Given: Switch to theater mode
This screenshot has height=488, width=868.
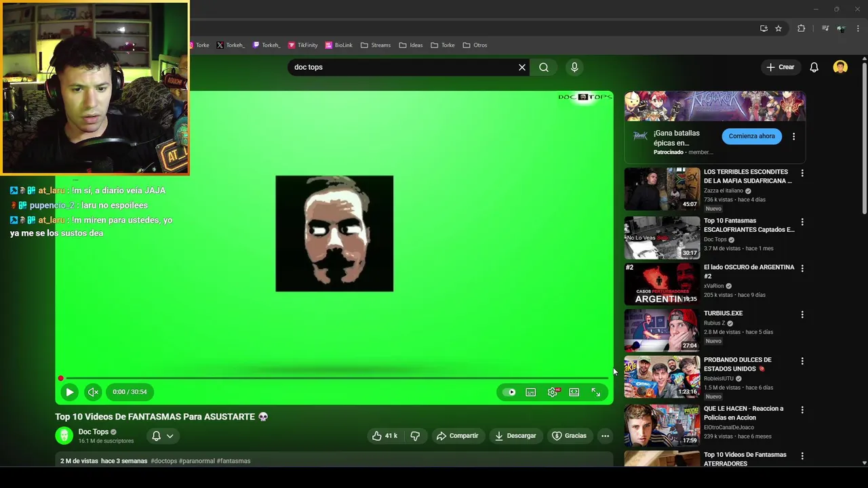Looking at the screenshot, I should (x=574, y=392).
